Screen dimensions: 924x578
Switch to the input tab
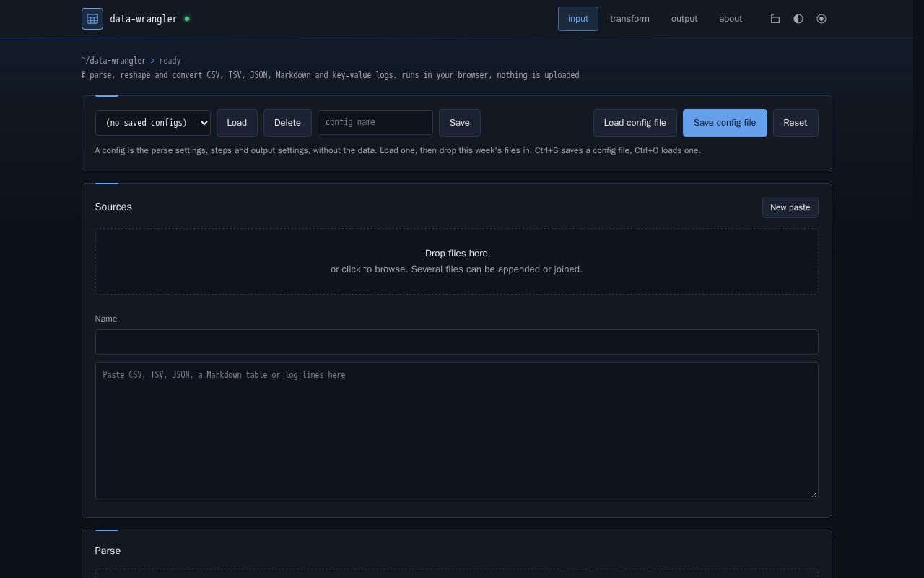pos(578,19)
